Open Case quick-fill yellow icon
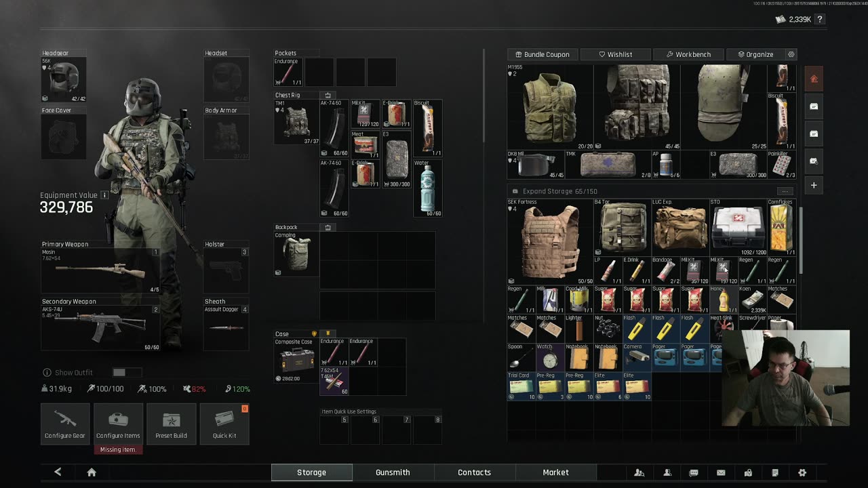This screenshot has width=868, height=488. click(328, 333)
